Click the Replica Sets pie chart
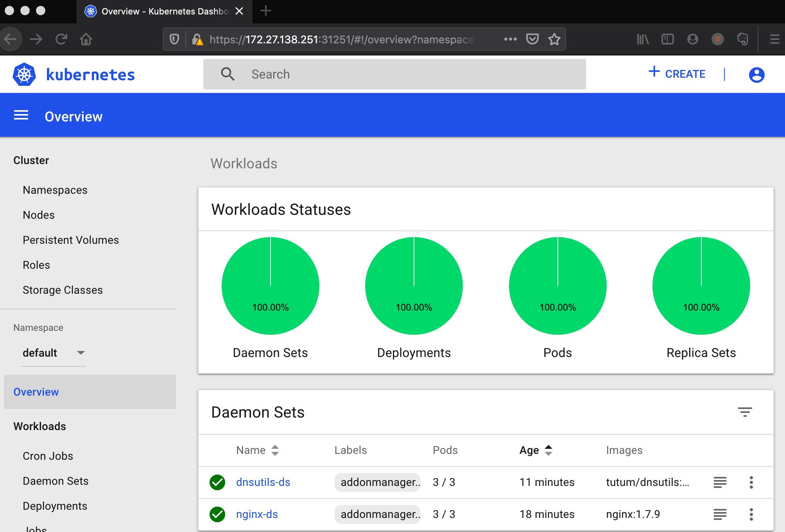The width and height of the screenshot is (785, 532). [x=701, y=286]
